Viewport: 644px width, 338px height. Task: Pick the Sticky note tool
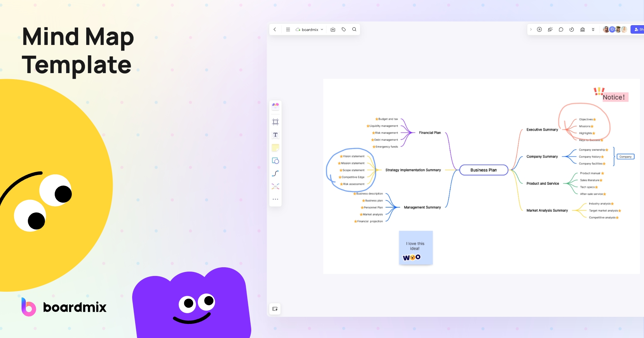(x=275, y=148)
